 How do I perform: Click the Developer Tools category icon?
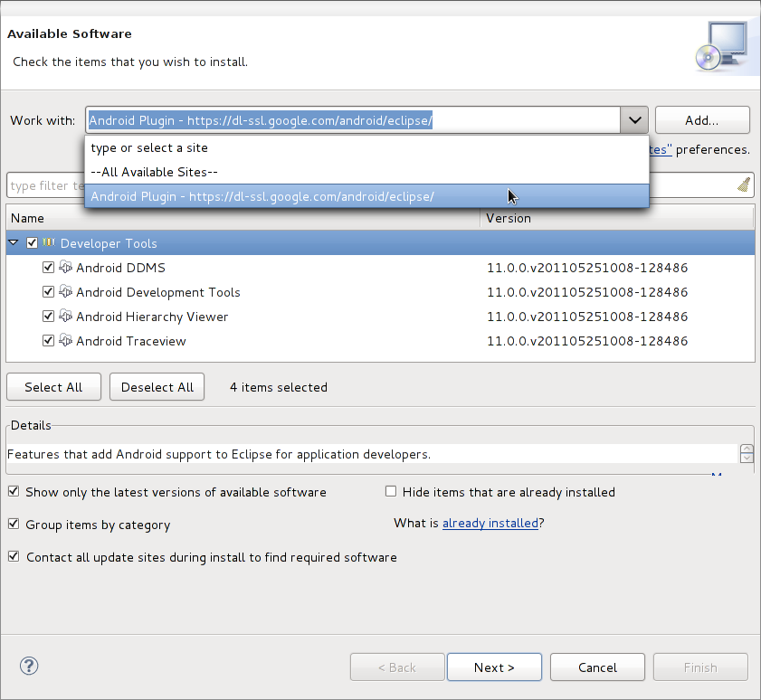49,242
